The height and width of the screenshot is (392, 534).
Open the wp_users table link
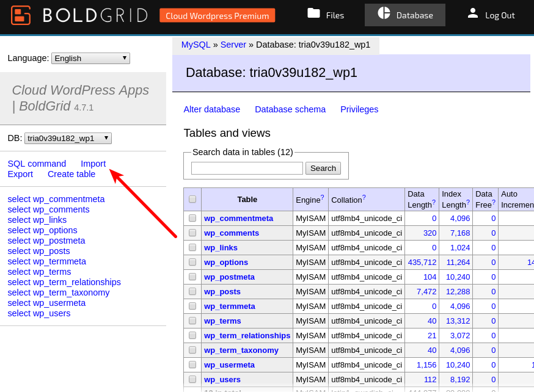click(x=222, y=379)
